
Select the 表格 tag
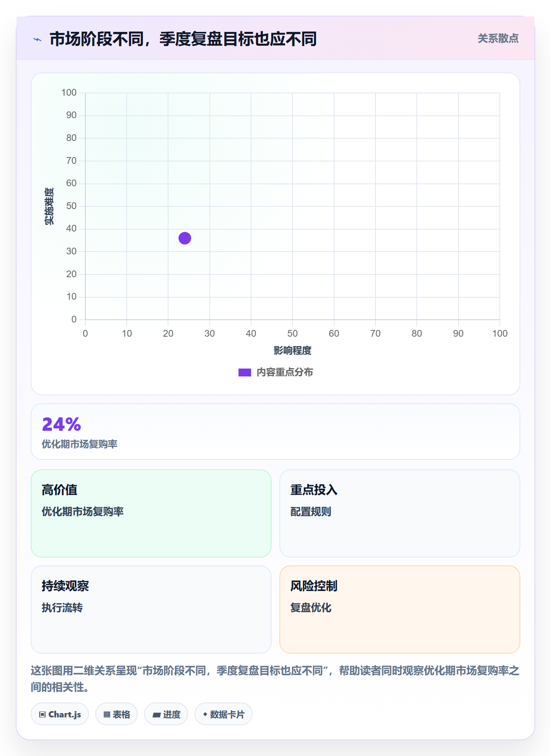[x=116, y=714]
